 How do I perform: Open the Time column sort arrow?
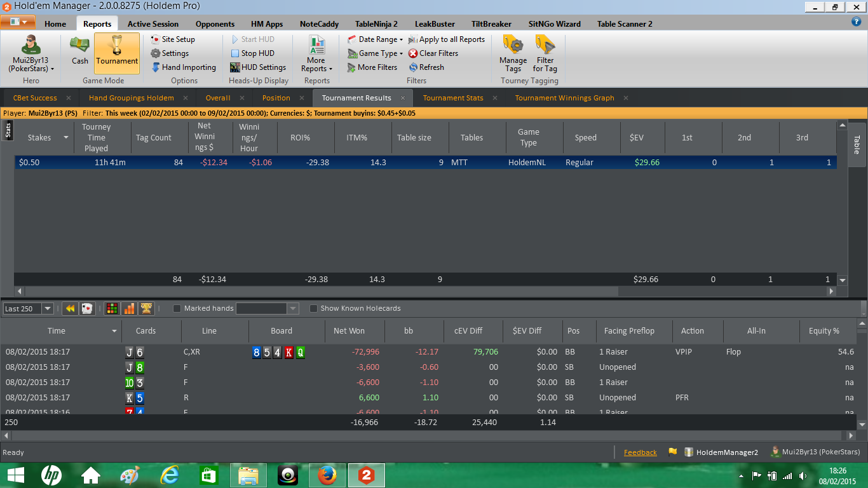click(x=114, y=331)
